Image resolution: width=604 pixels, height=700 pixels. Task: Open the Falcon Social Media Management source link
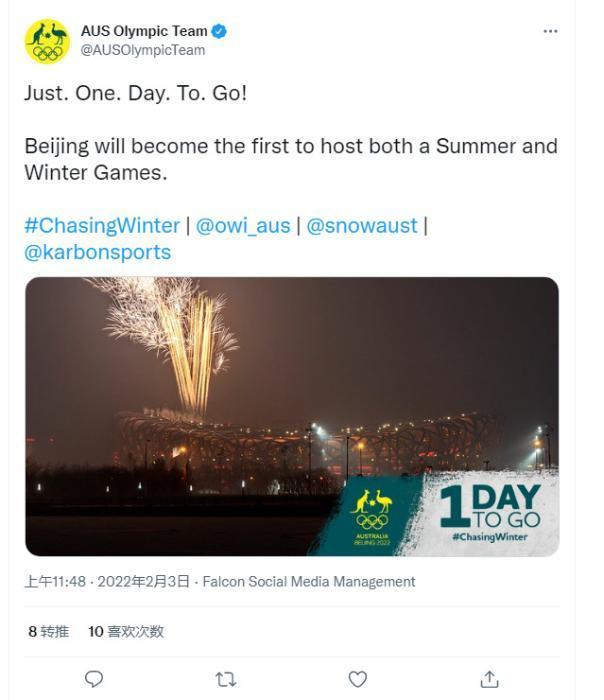click(308, 581)
